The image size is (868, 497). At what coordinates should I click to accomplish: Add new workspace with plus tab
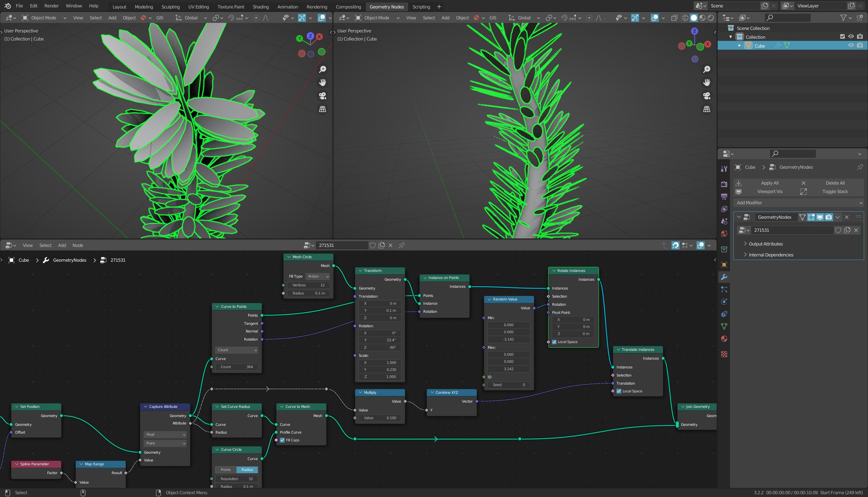(439, 7)
